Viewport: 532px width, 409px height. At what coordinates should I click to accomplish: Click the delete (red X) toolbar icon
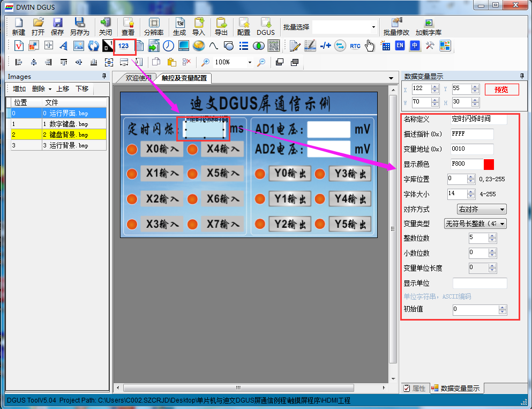[186, 62]
